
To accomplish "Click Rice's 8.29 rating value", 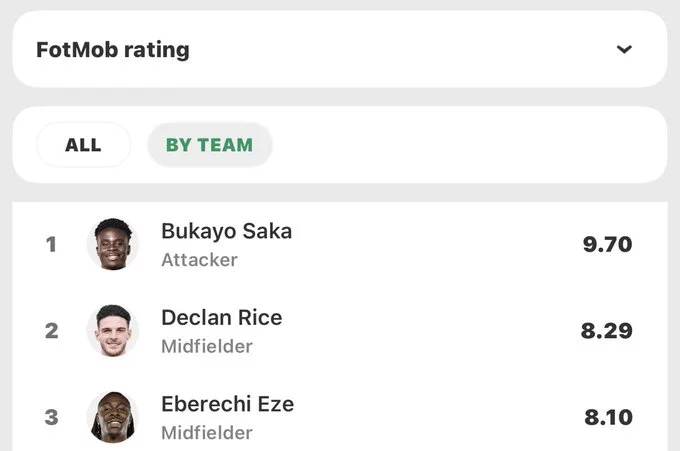I will (607, 331).
